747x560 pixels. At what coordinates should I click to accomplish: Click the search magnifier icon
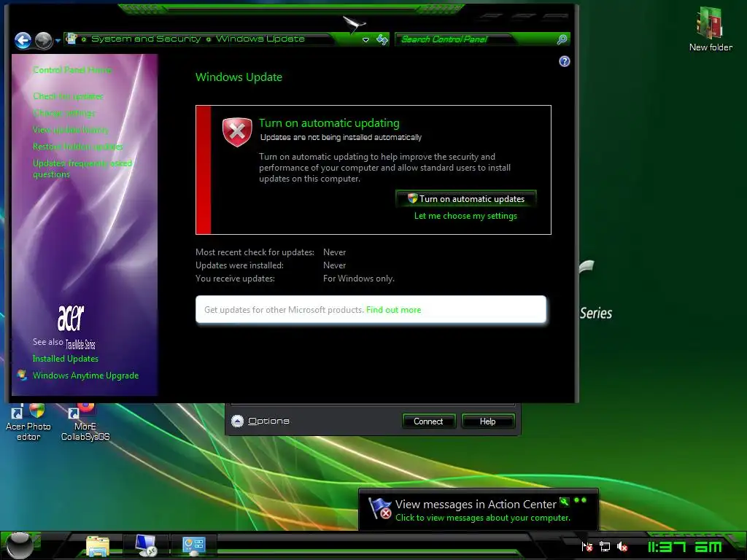point(562,39)
